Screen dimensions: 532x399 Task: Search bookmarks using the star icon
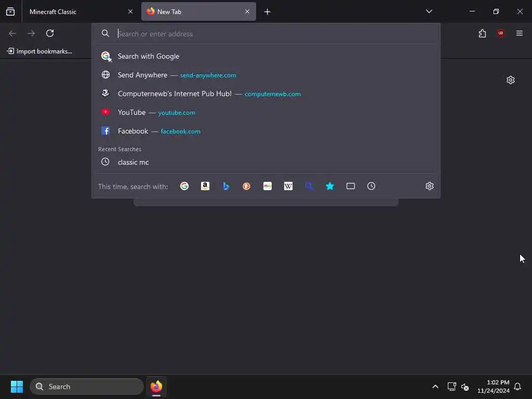coord(330,186)
